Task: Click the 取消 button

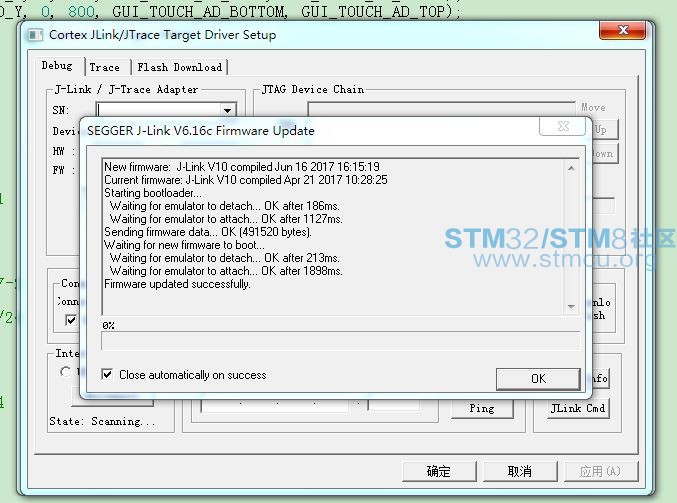Action: tap(520, 471)
